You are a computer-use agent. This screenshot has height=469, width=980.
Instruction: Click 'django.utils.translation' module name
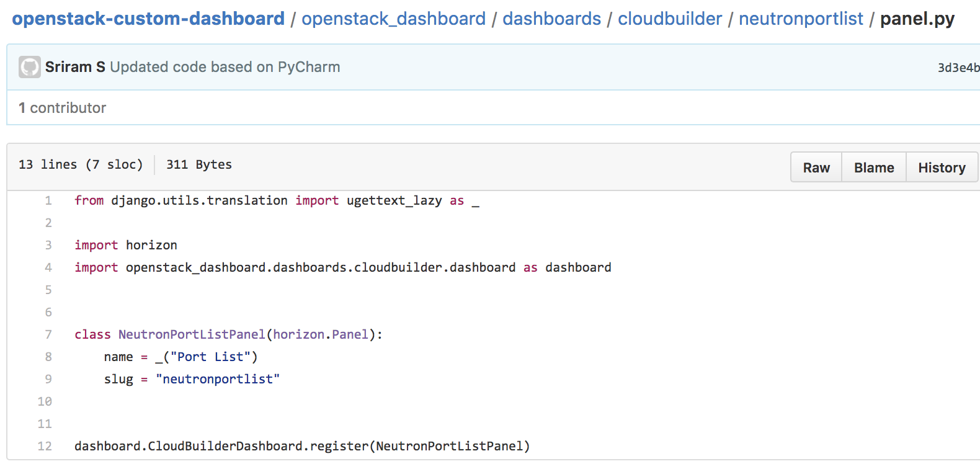click(x=199, y=200)
